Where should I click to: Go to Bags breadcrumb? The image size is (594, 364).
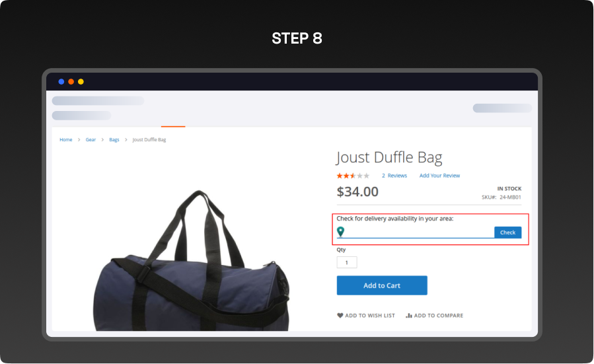point(114,140)
